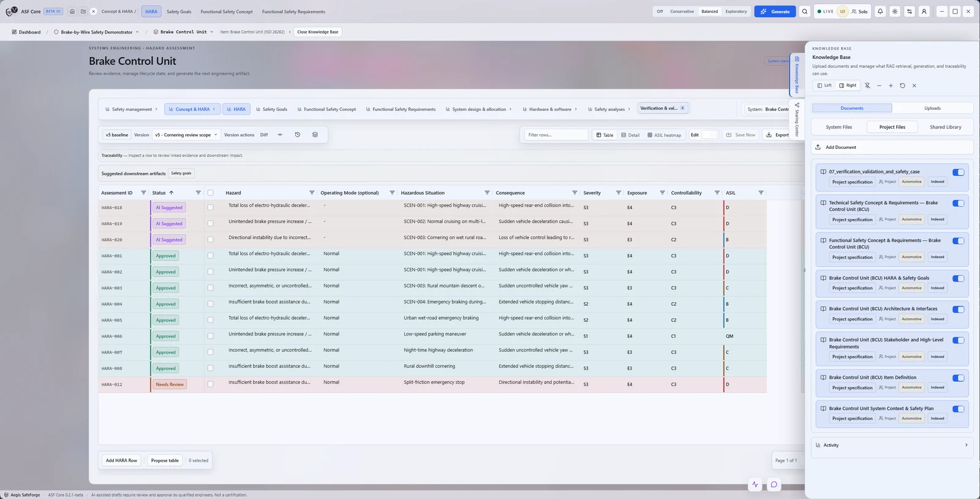
Task: Click the Filter rows input field
Action: [x=556, y=135]
